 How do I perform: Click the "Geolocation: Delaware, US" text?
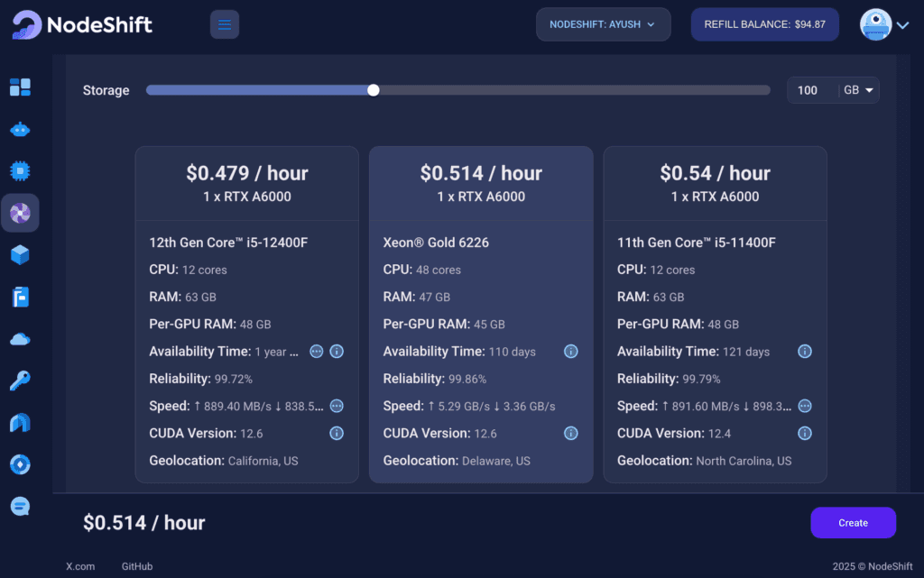click(x=457, y=461)
